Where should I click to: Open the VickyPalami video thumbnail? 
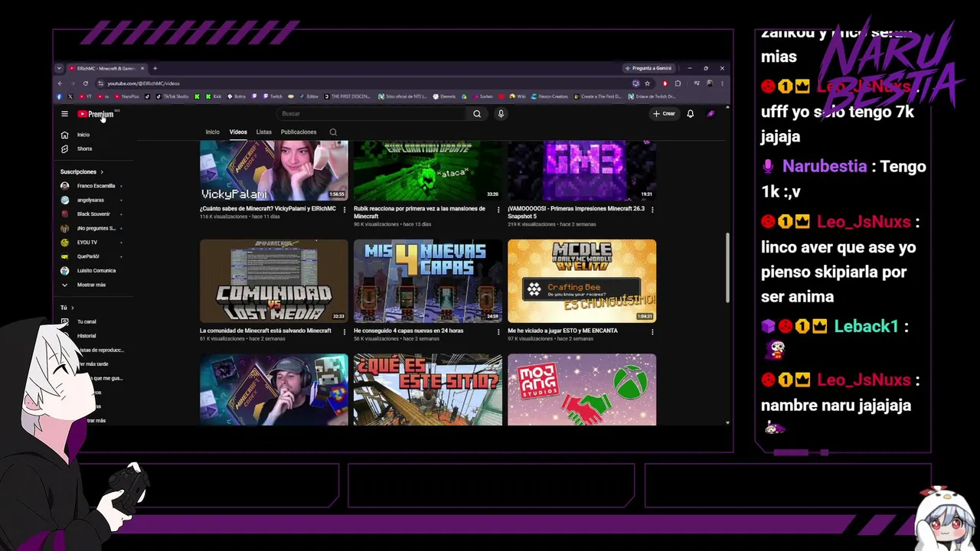[273, 171]
